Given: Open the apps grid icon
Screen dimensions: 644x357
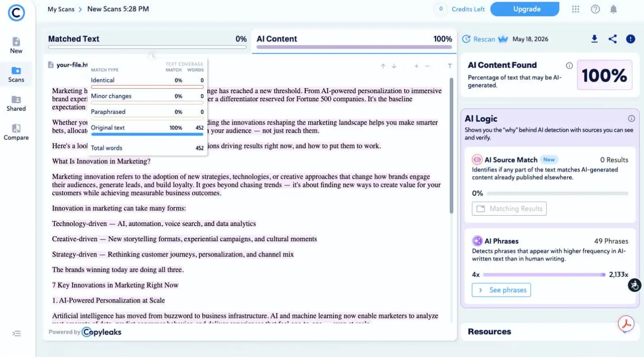Looking at the screenshot, I should click(x=575, y=9).
